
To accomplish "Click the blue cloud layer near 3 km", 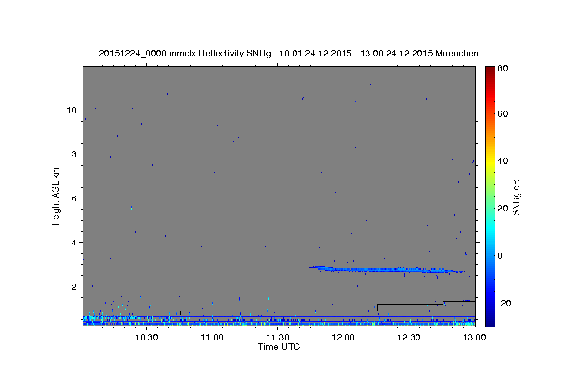I will pyautogui.click(x=387, y=269).
